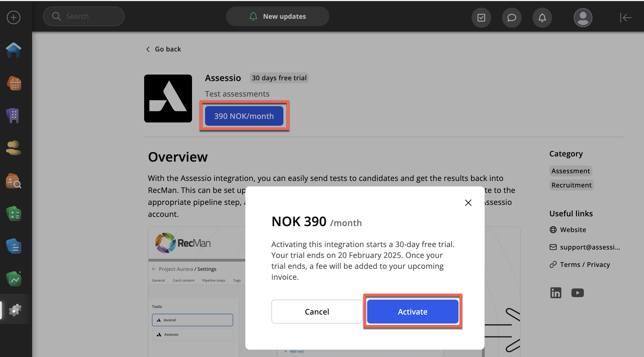Click the plus create icon in sidebar
The width and height of the screenshot is (644, 357).
tap(14, 18)
